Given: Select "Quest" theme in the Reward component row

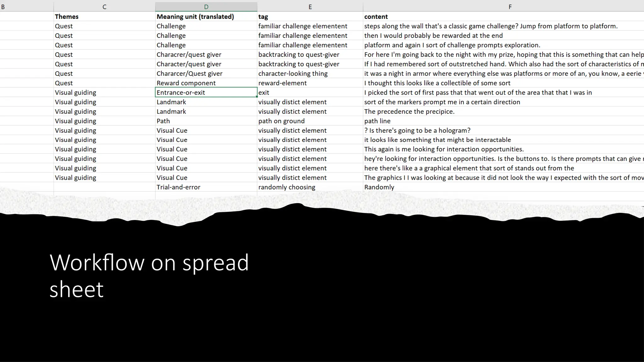Looking at the screenshot, I should pyautogui.click(x=104, y=83).
